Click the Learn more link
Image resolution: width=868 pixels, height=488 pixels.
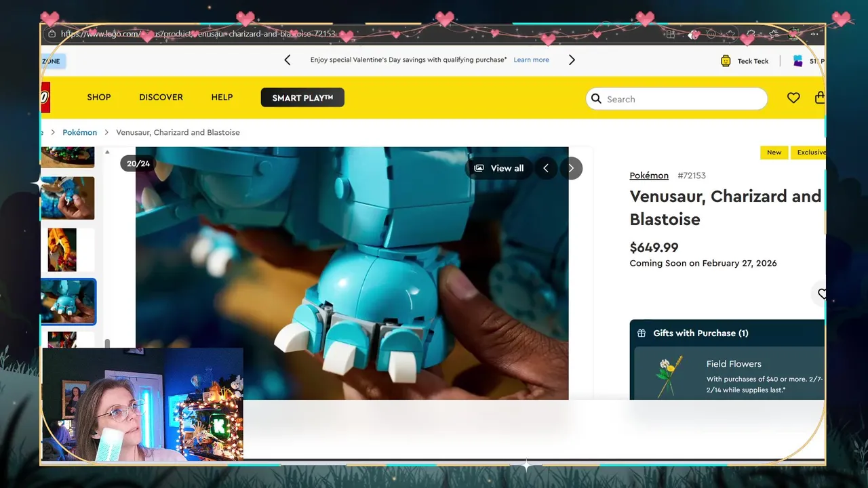531,60
